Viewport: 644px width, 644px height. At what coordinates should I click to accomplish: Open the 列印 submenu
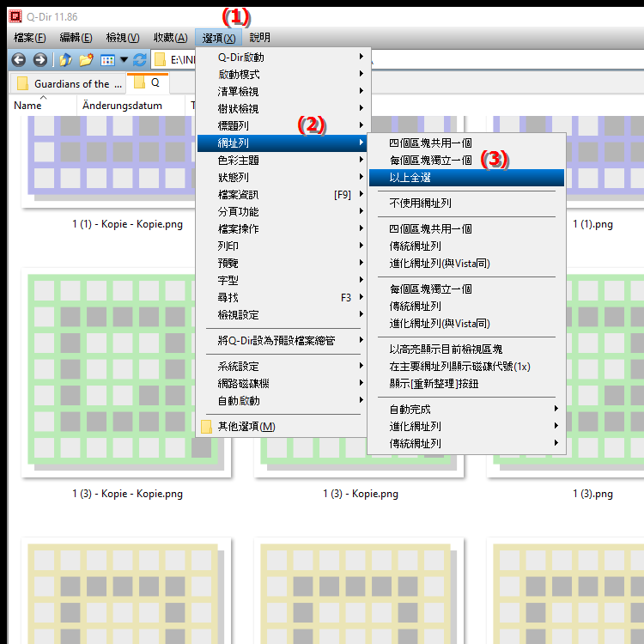[x=283, y=246]
